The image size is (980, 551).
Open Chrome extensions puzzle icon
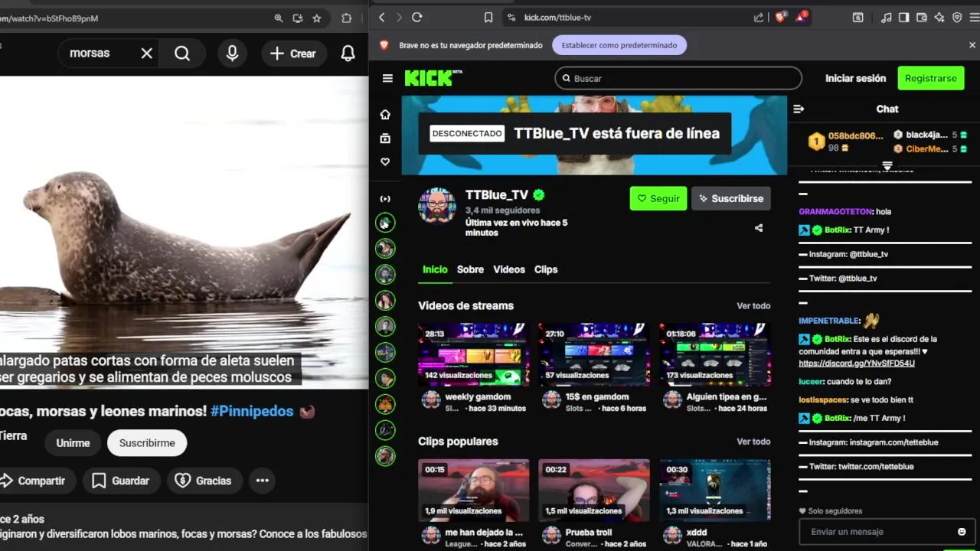346,18
